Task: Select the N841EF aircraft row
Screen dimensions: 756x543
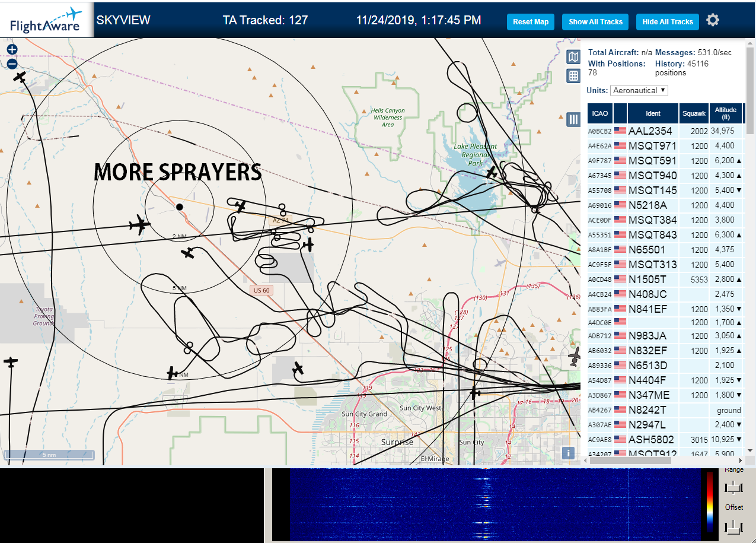Action: [665, 309]
